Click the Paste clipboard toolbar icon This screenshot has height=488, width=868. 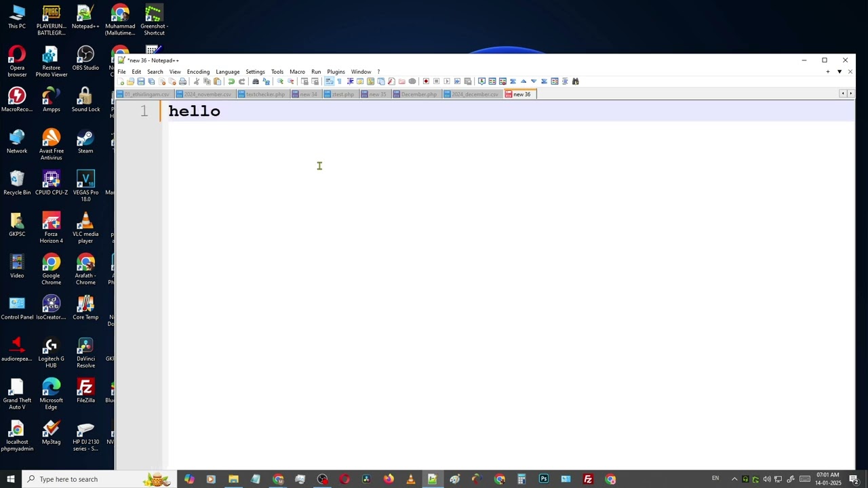[x=217, y=81]
